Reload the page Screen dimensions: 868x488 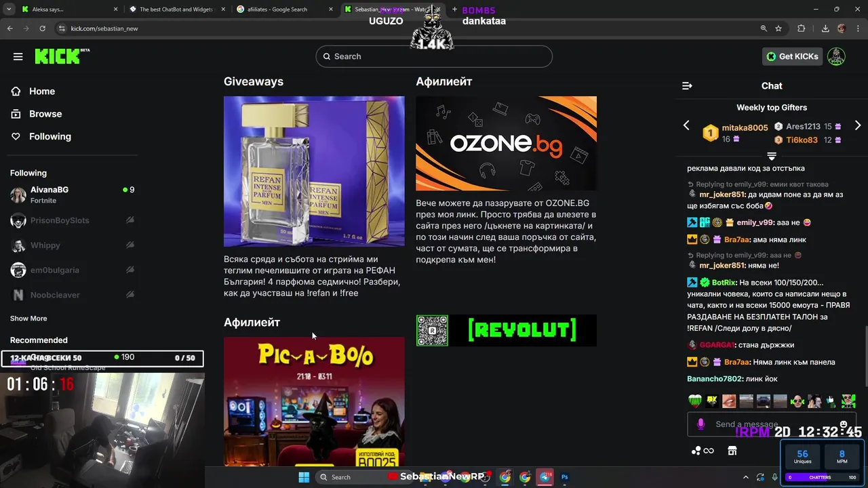(43, 28)
